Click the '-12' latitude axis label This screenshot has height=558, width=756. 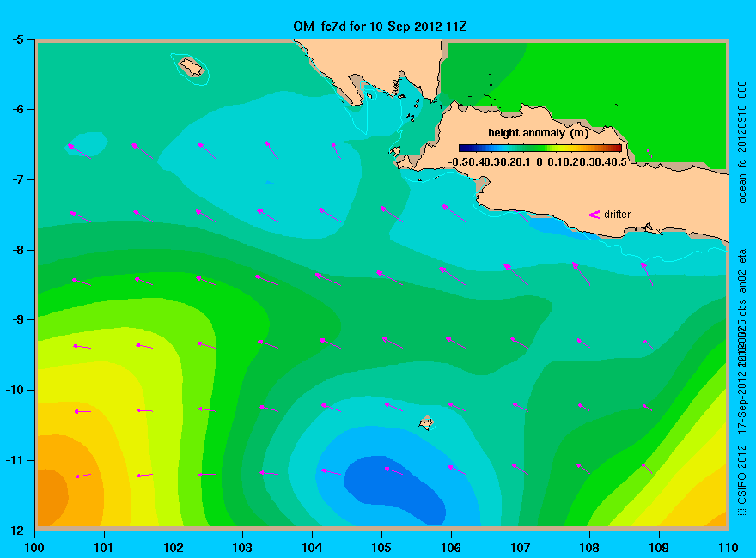(x=15, y=531)
